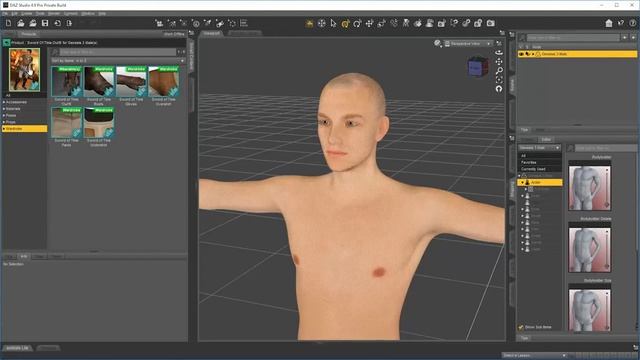
Task: Open the Window menu
Action: (88, 13)
